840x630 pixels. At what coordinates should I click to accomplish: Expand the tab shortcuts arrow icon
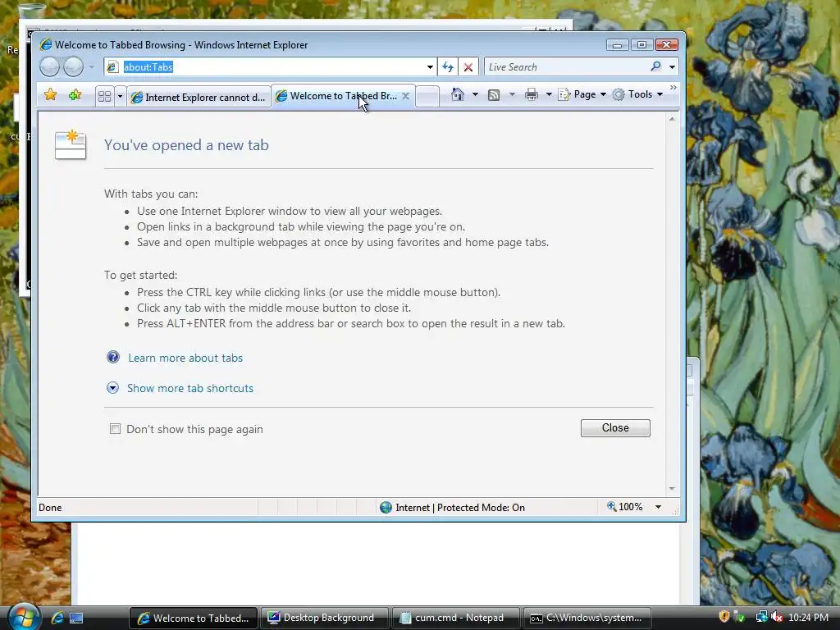pyautogui.click(x=112, y=388)
